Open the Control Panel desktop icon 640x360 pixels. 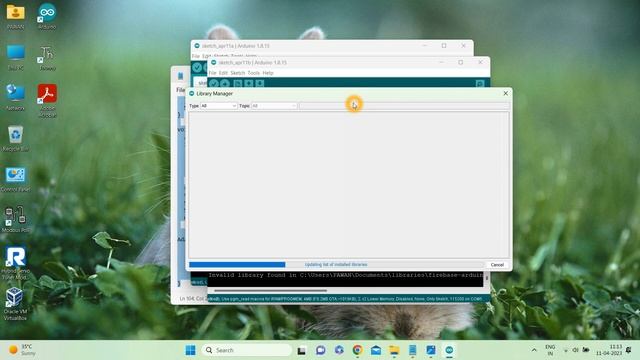pyautogui.click(x=16, y=179)
